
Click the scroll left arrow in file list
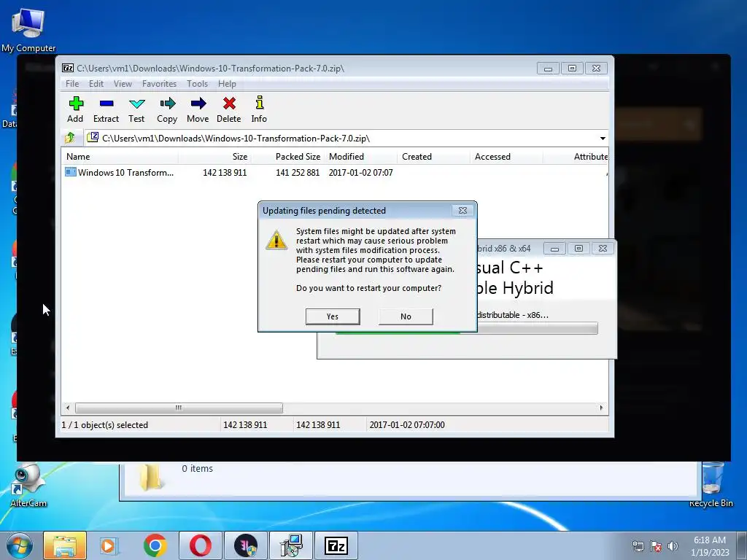68,408
